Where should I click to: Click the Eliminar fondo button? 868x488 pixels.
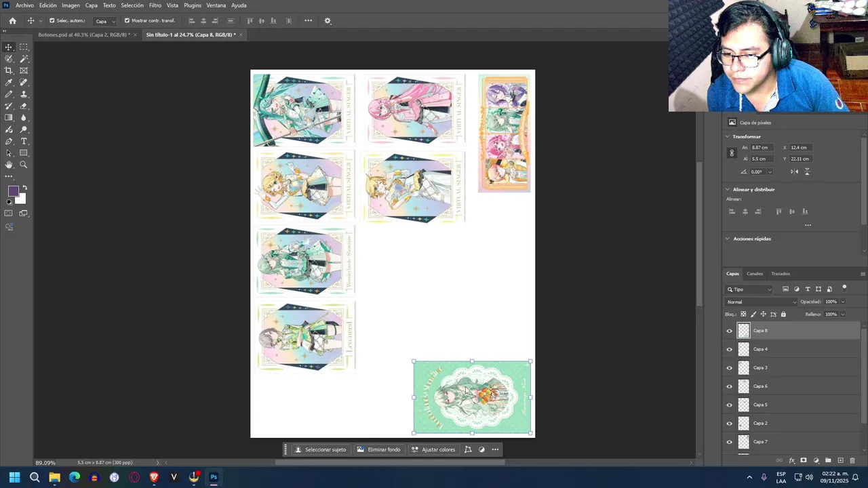coord(378,449)
